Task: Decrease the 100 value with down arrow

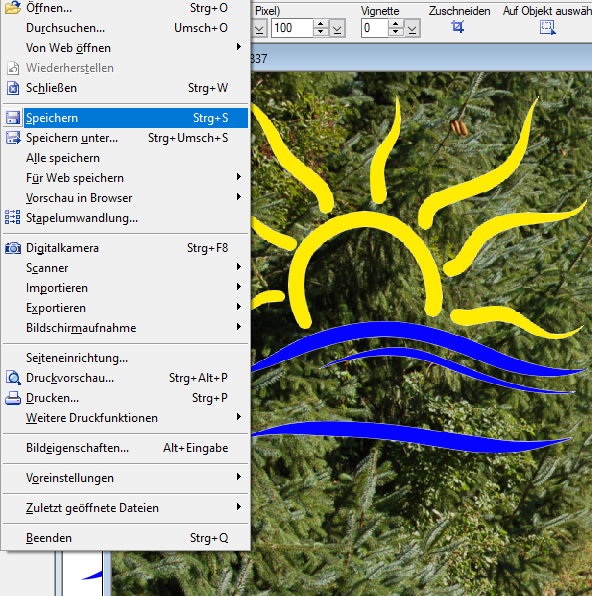Action: click(321, 32)
